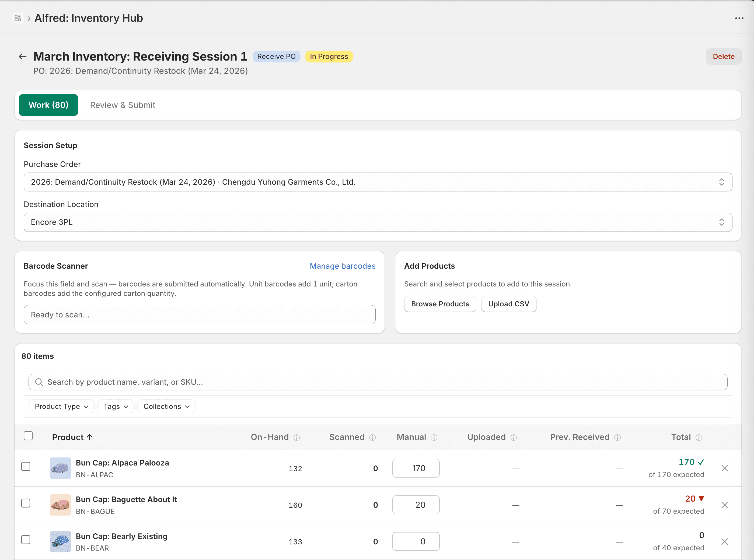Check the Bun Cap: Alpaca Palooza row

click(x=26, y=467)
